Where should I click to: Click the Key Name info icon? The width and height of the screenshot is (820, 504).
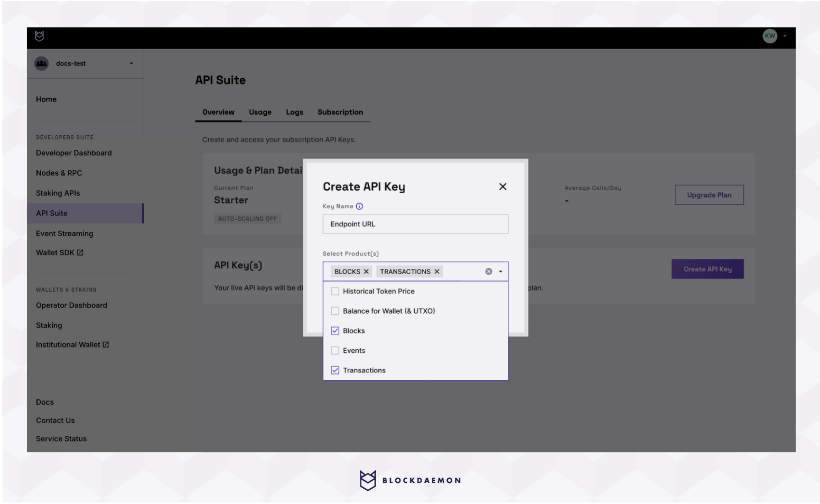coord(359,207)
